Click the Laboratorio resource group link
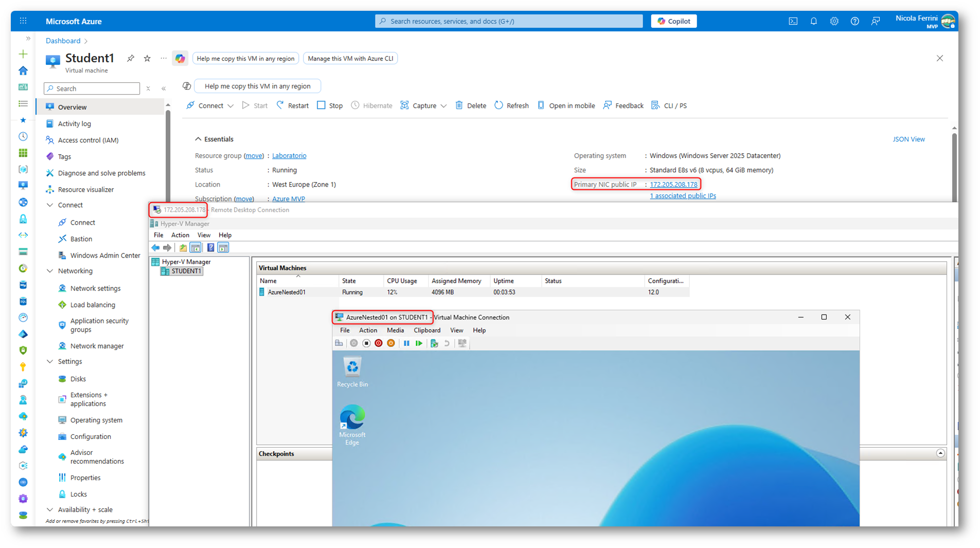The height and width of the screenshot is (548, 980). 289,155
